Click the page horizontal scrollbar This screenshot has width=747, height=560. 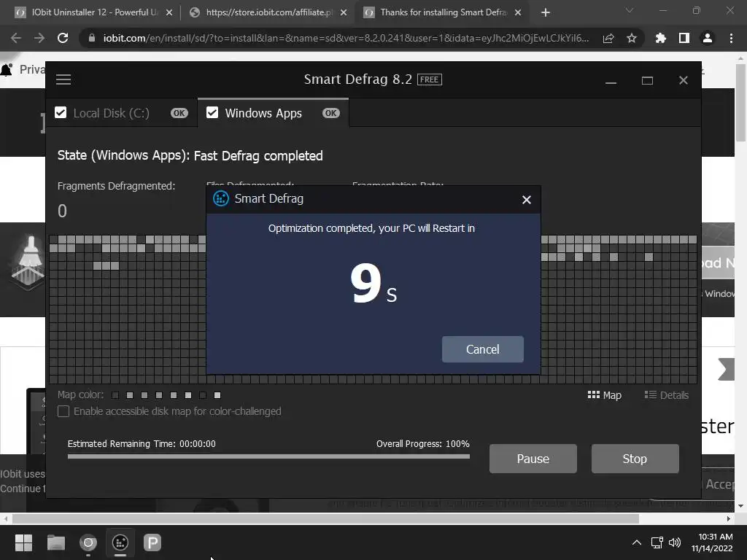pyautogui.click(x=325, y=518)
